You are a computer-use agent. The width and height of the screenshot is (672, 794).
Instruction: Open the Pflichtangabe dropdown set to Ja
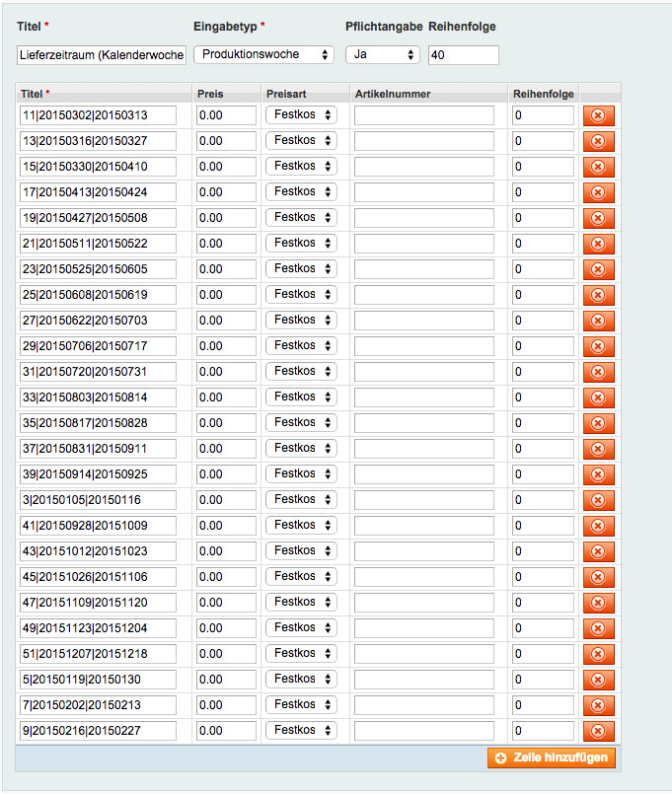pyautogui.click(x=382, y=55)
